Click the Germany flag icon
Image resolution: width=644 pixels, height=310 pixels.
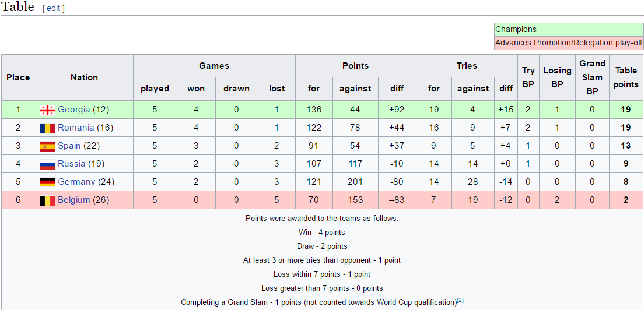click(47, 182)
